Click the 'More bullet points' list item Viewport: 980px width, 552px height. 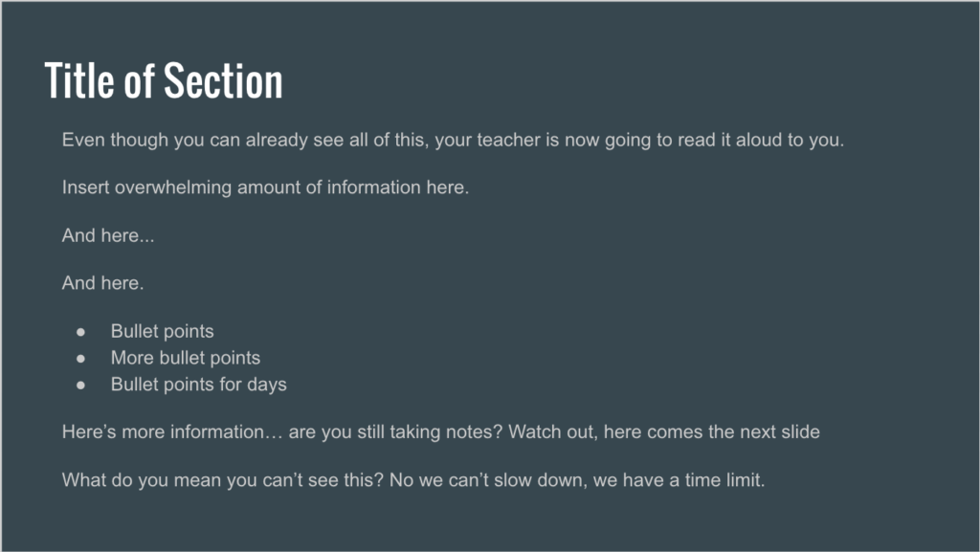[186, 358]
